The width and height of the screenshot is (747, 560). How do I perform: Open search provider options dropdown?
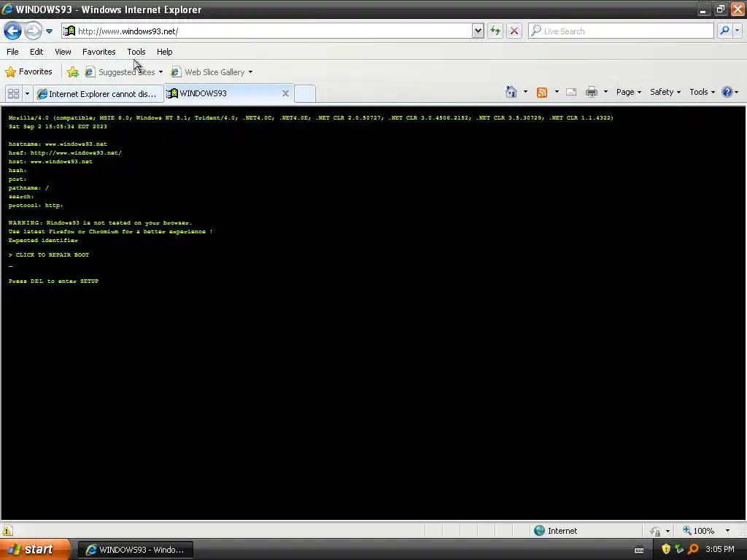coord(737,31)
